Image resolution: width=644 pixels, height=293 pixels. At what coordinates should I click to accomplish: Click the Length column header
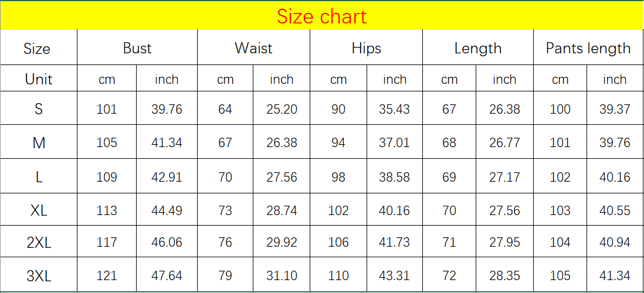coord(477,48)
